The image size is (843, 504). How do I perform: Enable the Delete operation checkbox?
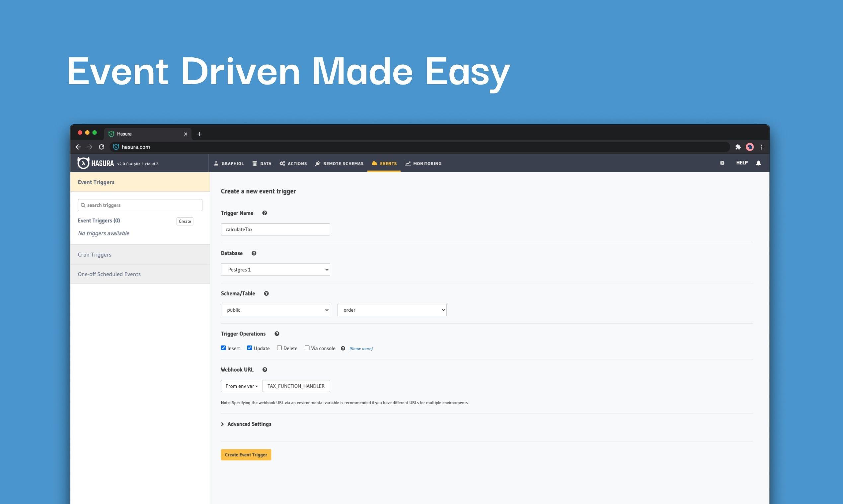click(279, 348)
